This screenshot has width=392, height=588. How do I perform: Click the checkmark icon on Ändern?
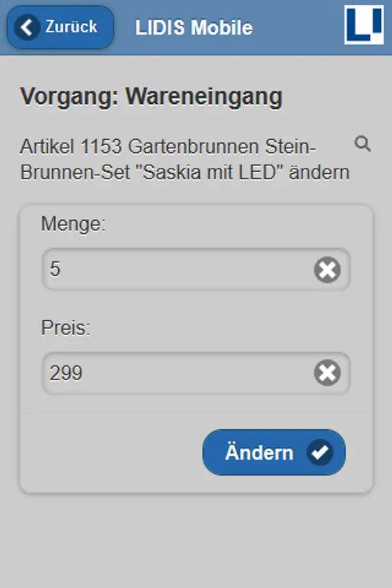321,452
